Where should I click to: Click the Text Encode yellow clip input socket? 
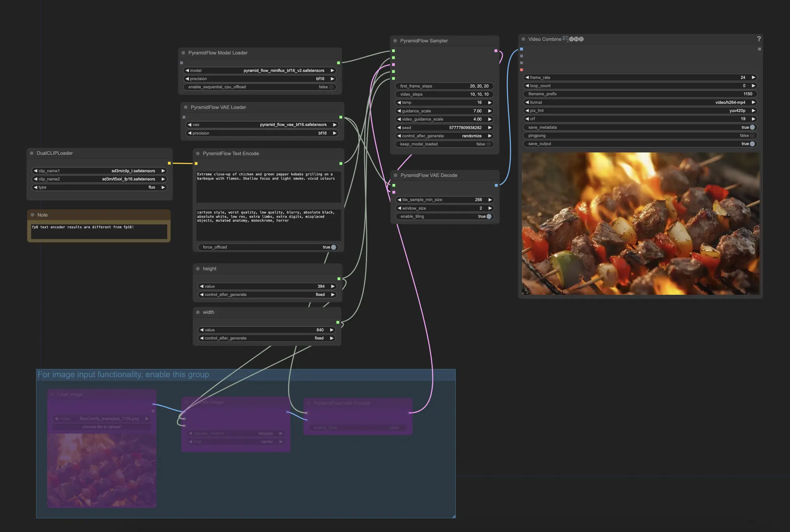pos(196,164)
